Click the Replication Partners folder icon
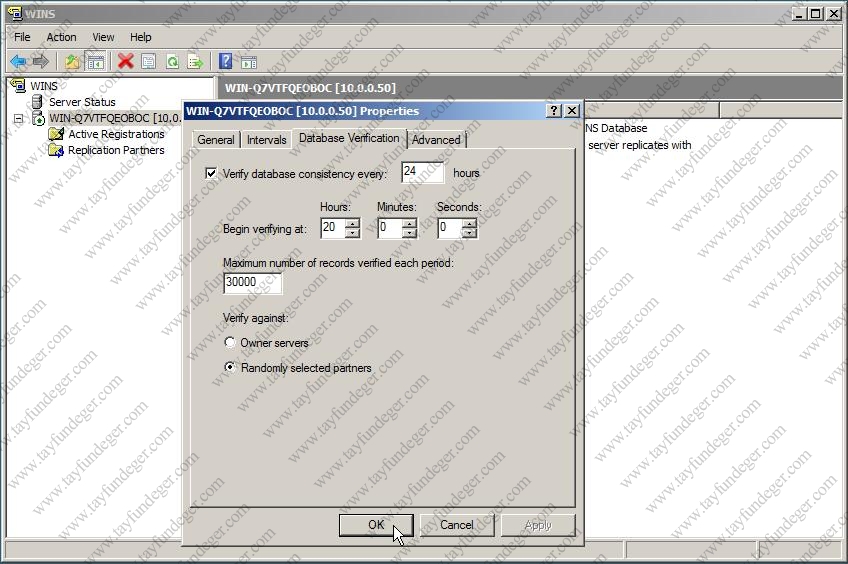 point(56,150)
